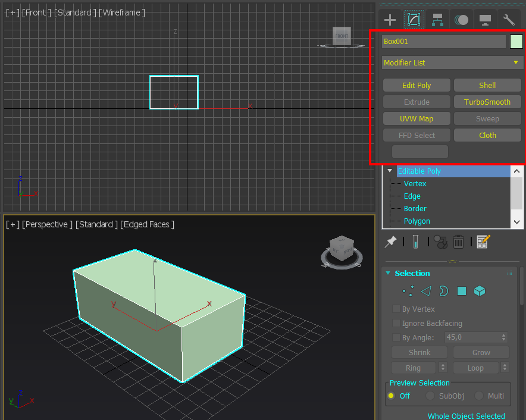Remove modifier with the trash icon

pyautogui.click(x=458, y=242)
